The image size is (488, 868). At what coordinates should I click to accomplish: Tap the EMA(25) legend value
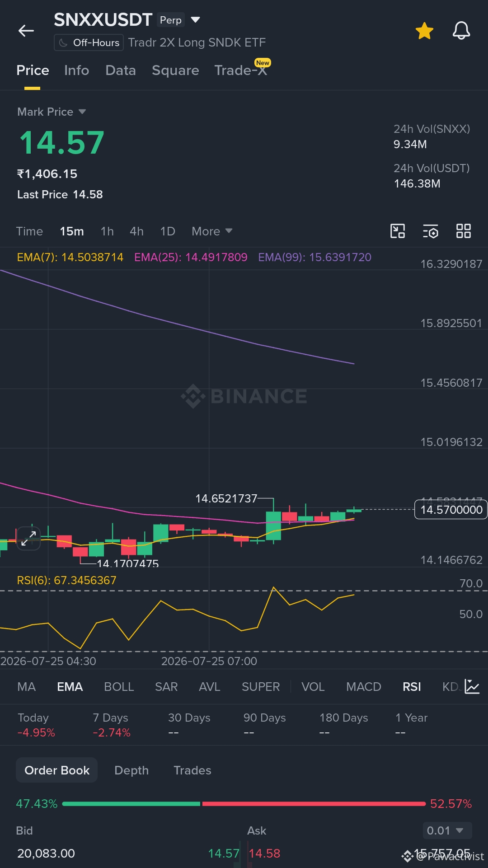click(191, 257)
